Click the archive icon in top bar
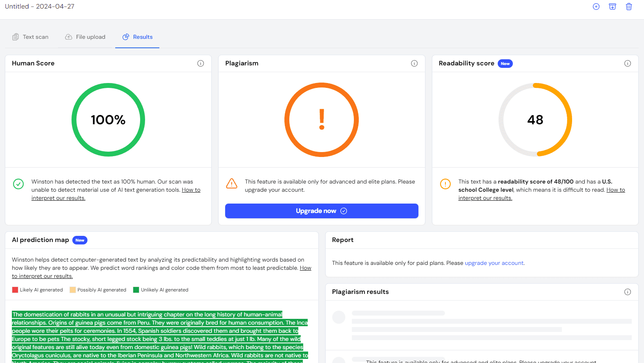 (x=613, y=7)
